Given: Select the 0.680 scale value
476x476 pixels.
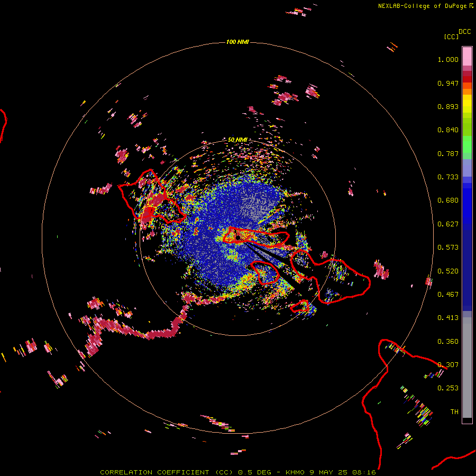Looking at the screenshot, I should point(448,200).
